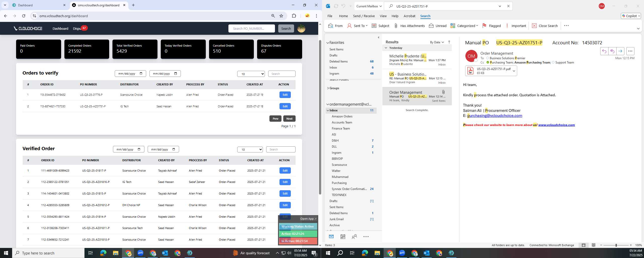
Task: Expand Groups folder
Action: pos(328,88)
